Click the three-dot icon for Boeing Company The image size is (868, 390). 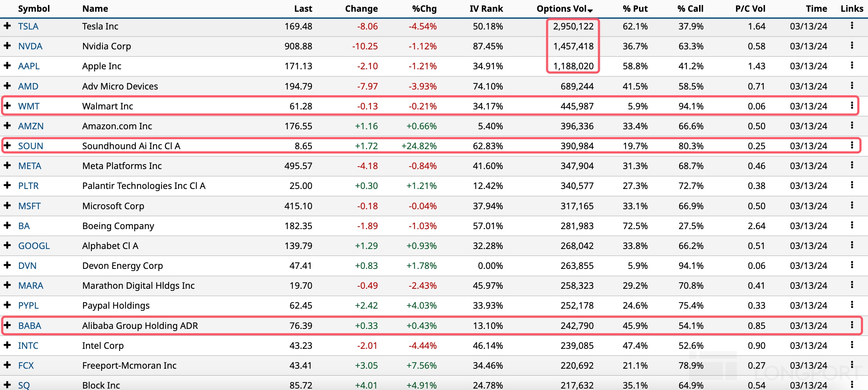tap(852, 225)
